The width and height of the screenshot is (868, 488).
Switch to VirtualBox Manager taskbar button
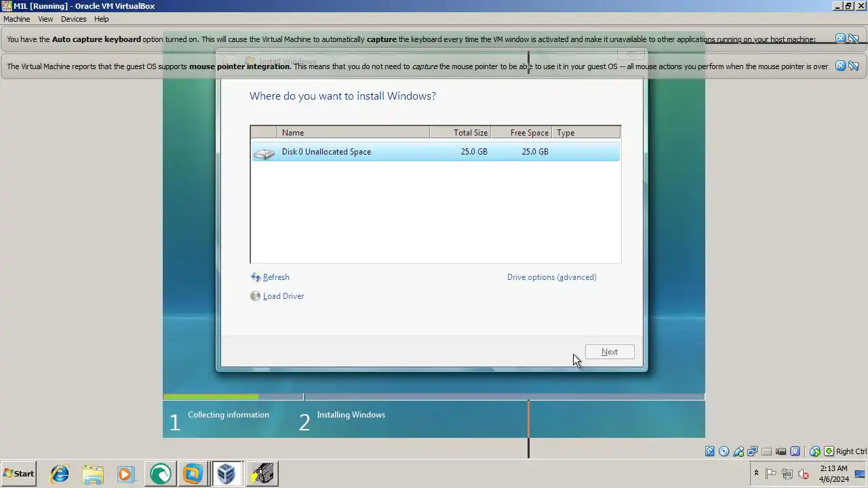point(226,474)
